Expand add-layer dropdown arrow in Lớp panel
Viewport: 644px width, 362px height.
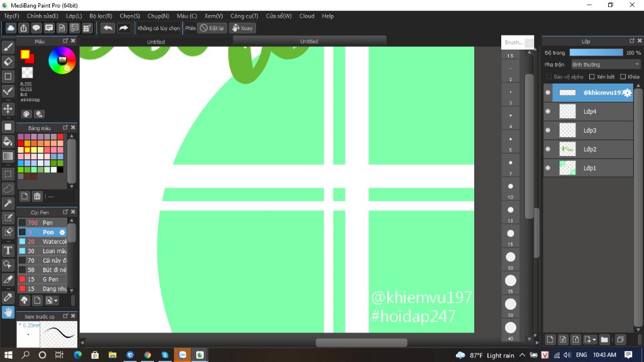594,340
